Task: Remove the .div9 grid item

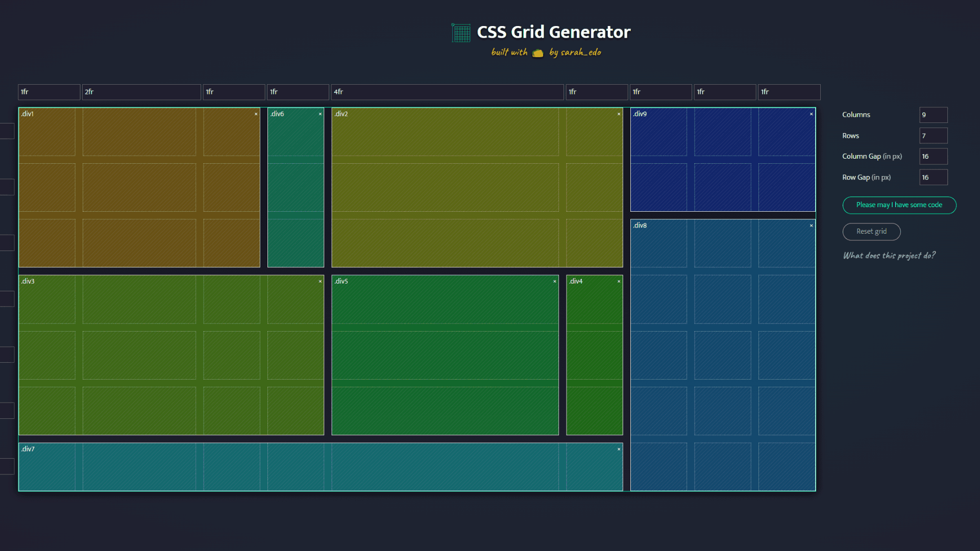Action: click(x=811, y=114)
